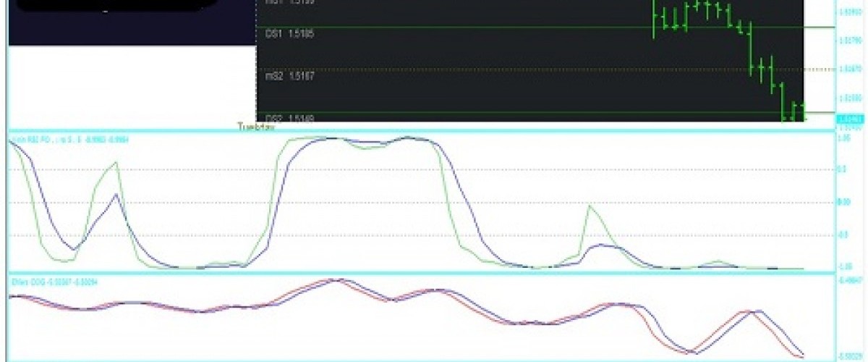Select the solid DS1 level line in right margin
This screenshot has height=362, width=868.
click(820, 28)
